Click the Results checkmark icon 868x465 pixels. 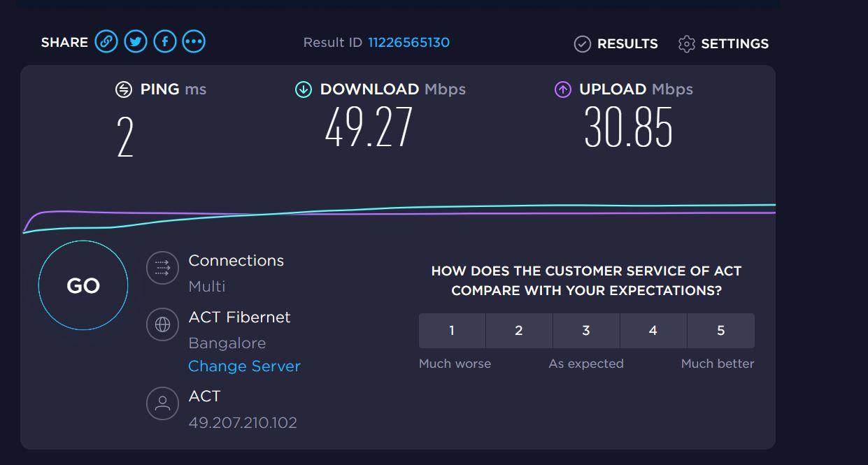click(582, 44)
